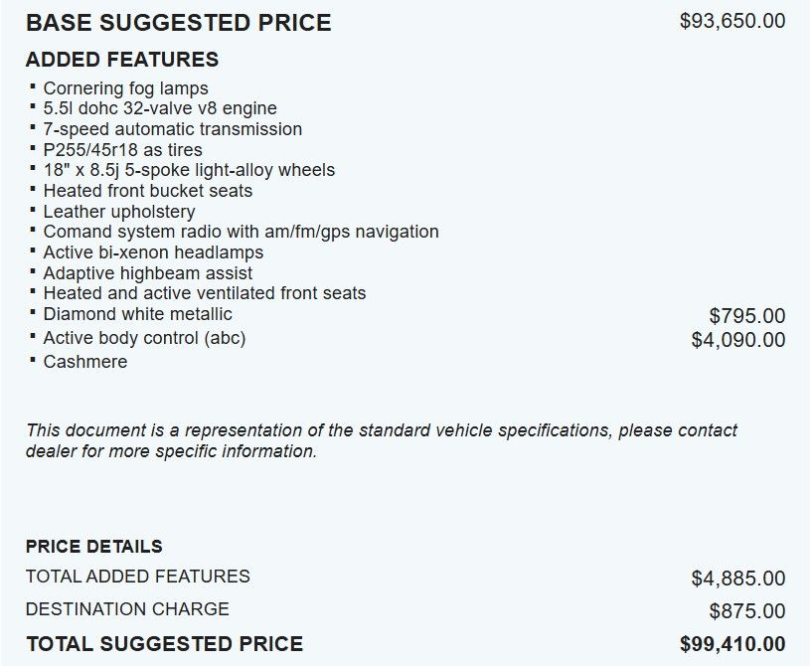The width and height of the screenshot is (812, 666).
Task: Click Heated front bucket seats feature
Action: (148, 191)
